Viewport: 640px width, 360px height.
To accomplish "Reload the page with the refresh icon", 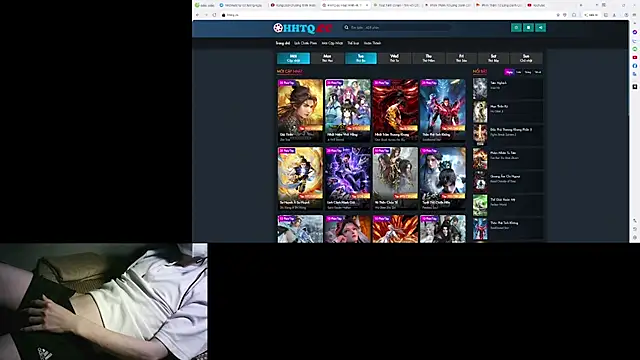I will coord(214,15).
